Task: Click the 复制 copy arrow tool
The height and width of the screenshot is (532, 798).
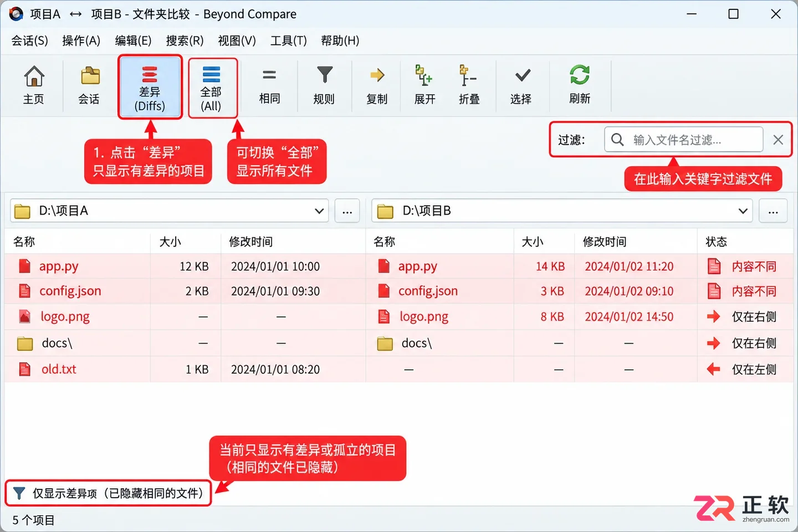Action: pos(377,85)
